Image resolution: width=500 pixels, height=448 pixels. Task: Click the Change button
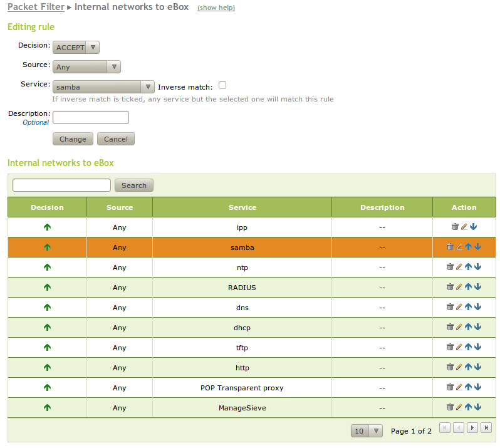pos(73,139)
